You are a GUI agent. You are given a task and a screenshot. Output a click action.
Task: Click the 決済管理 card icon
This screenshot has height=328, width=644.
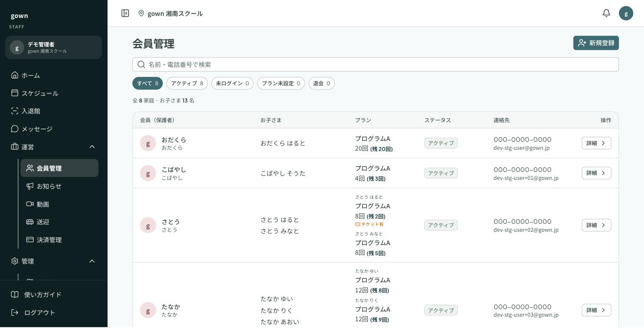pyautogui.click(x=30, y=240)
